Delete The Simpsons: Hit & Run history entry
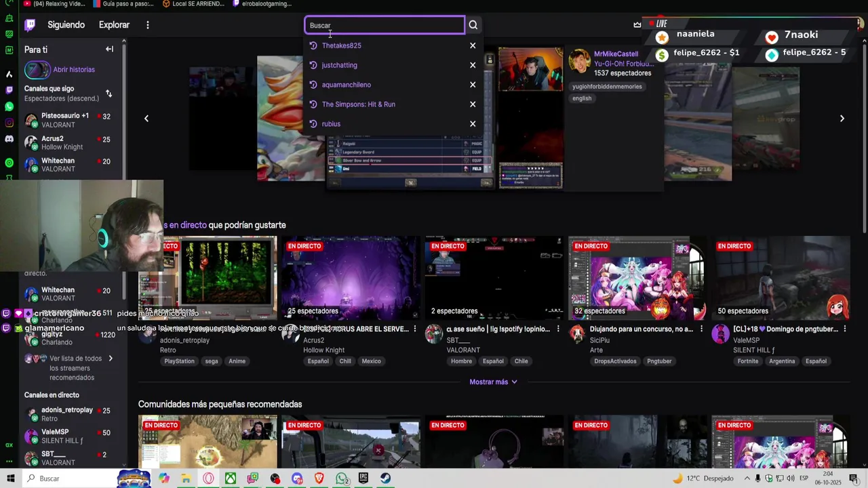868x488 pixels. pos(473,104)
